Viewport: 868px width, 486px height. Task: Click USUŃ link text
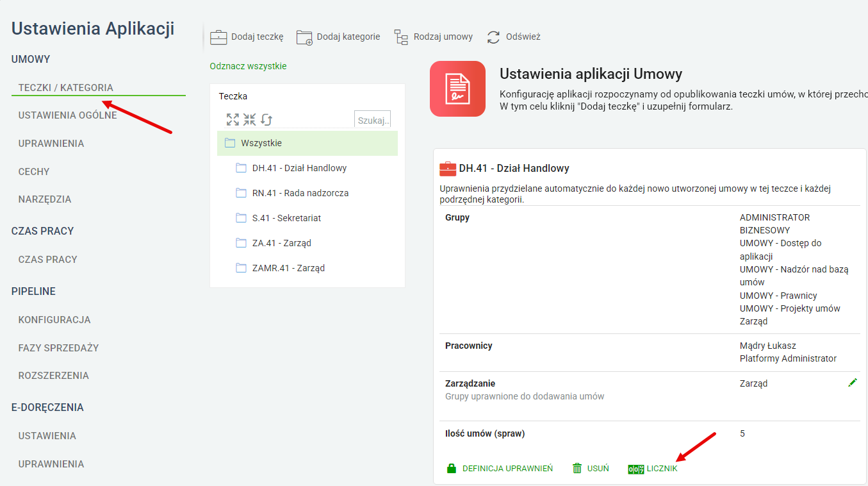(x=598, y=469)
